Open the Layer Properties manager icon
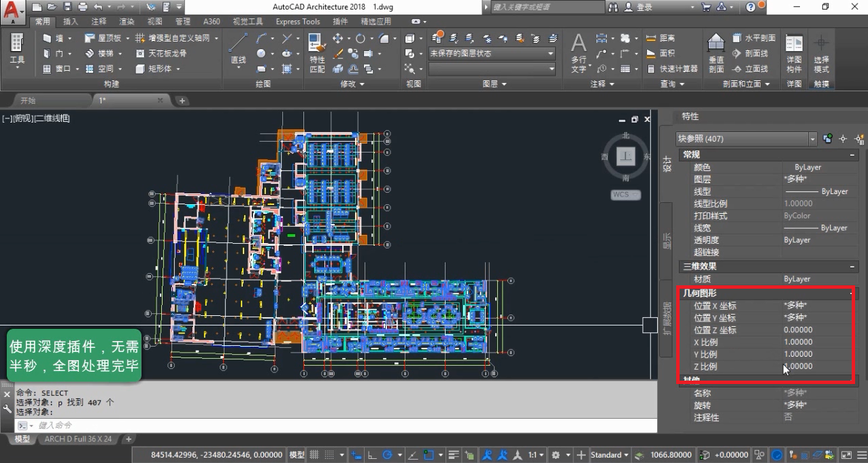868x463 pixels. click(437, 37)
